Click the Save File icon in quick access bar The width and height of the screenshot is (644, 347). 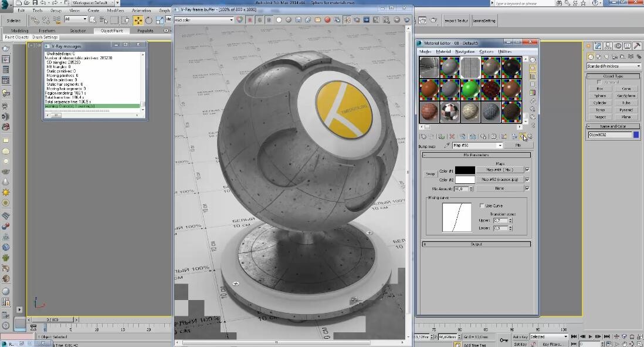click(35, 3)
